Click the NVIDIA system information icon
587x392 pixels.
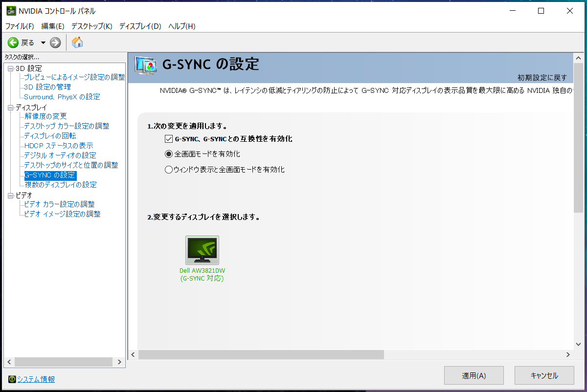12,379
